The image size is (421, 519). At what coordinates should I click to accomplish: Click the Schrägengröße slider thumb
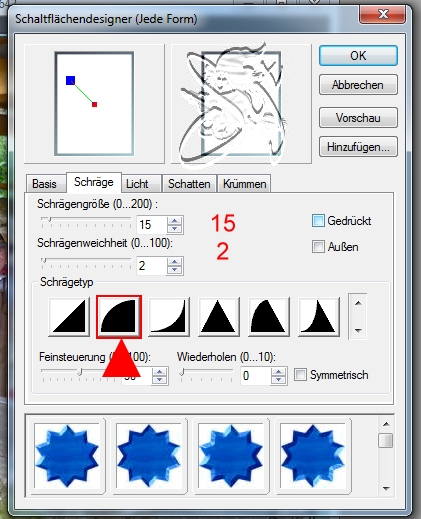coord(49,219)
